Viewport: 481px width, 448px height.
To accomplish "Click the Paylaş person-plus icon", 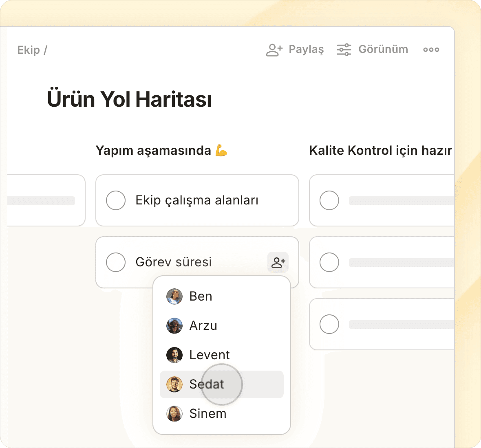I will tap(274, 50).
